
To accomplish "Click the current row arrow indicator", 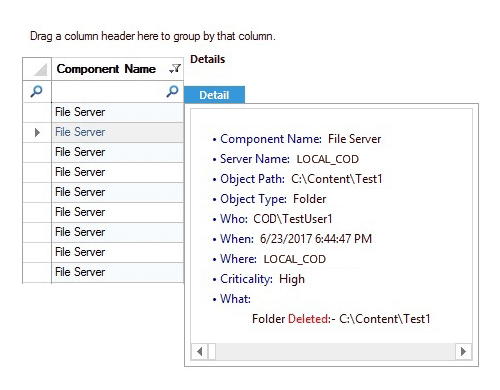I will click(37, 132).
